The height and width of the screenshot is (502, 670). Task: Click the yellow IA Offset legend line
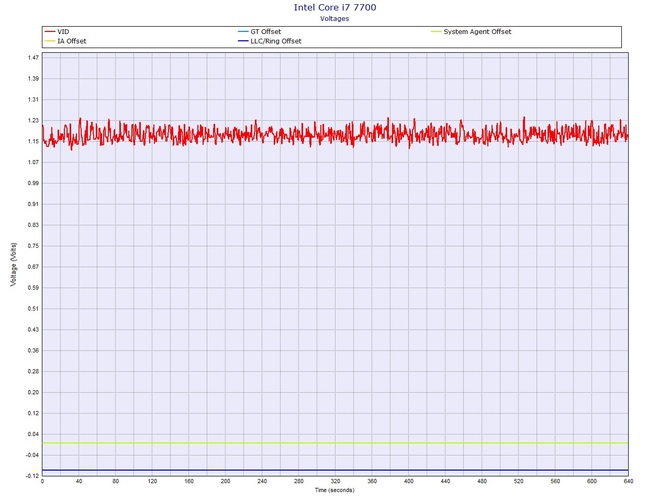point(50,41)
